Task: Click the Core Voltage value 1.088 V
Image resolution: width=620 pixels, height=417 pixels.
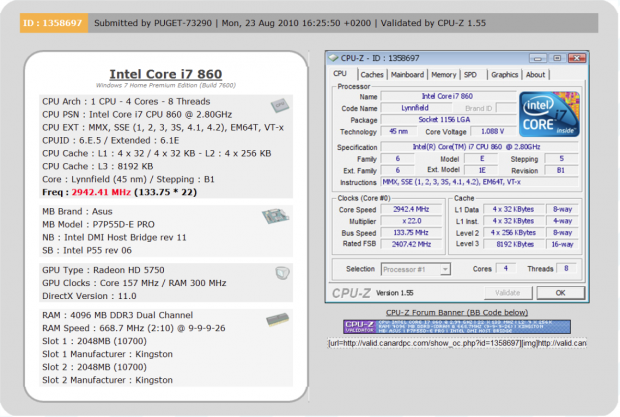Action: point(493,131)
